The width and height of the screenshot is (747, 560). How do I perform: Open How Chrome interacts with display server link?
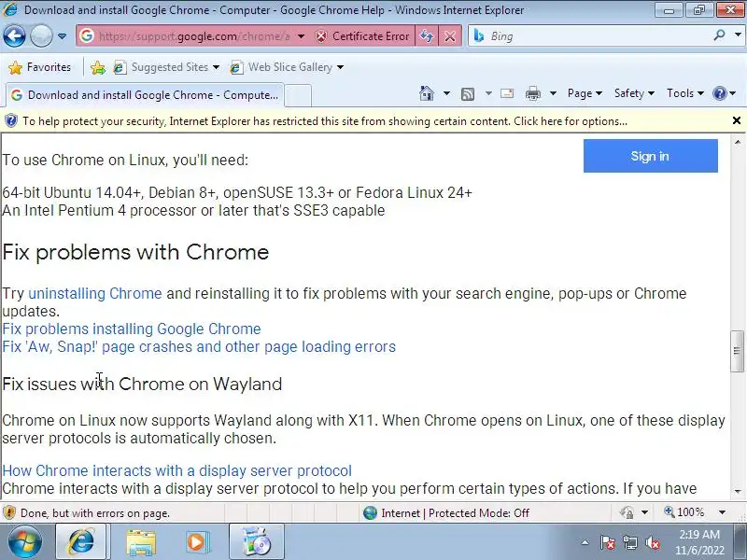click(x=176, y=470)
